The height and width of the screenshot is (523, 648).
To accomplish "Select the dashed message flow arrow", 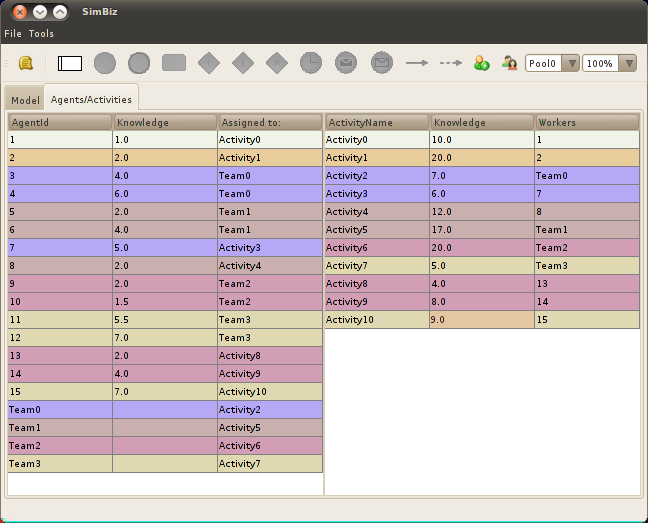I will pos(451,63).
